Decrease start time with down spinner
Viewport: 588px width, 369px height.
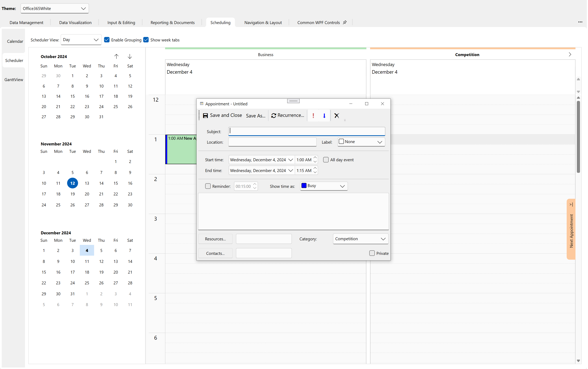[x=315, y=162]
